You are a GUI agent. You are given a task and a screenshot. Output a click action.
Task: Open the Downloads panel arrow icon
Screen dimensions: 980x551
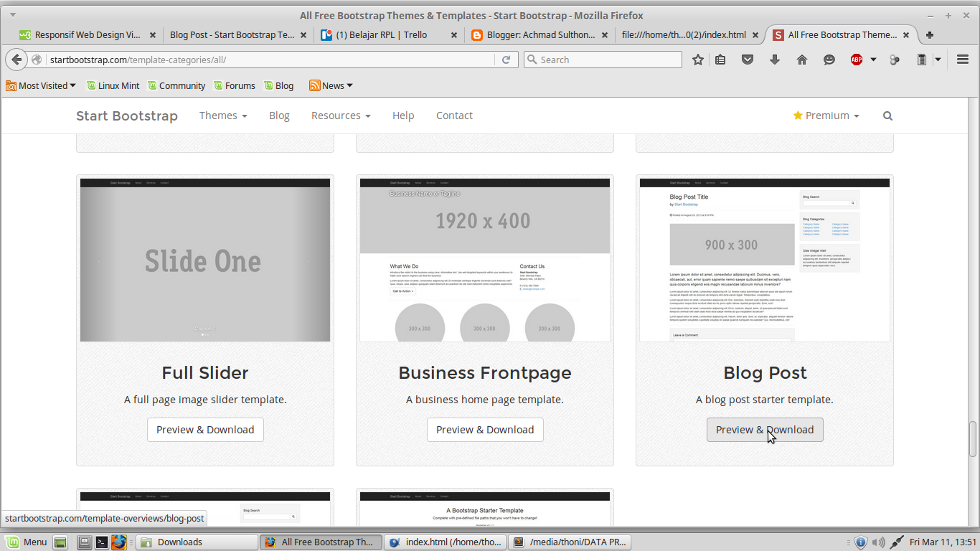(774, 60)
